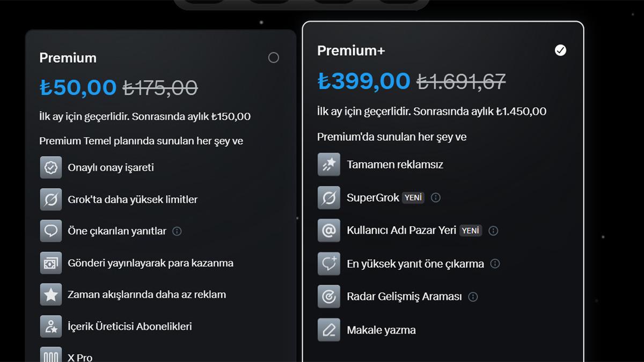Click the verified checkmark badge icon

[x=51, y=167]
